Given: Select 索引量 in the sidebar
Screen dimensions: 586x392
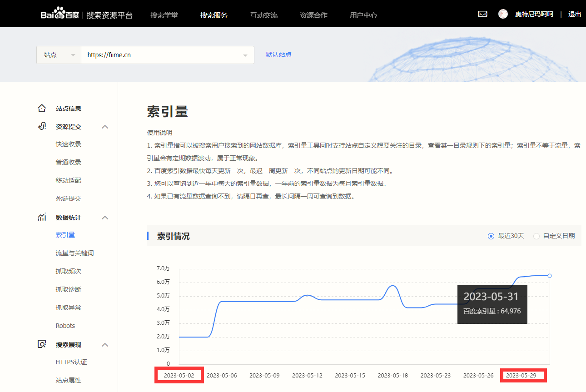Looking at the screenshot, I should pos(65,235).
